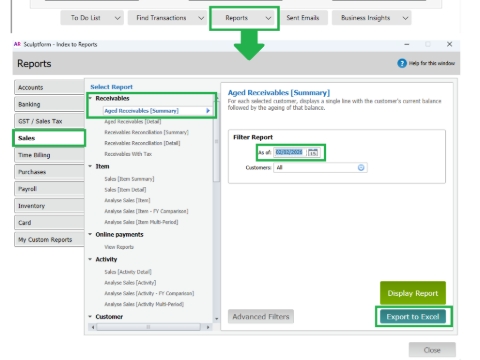
Task: Collapse the Customer group
Action: [90, 316]
